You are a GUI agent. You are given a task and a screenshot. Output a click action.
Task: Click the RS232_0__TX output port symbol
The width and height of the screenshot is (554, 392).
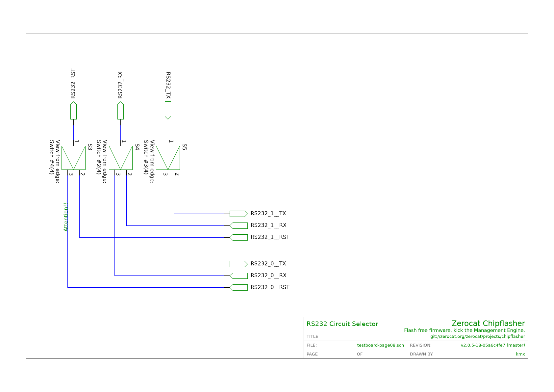coord(239,264)
